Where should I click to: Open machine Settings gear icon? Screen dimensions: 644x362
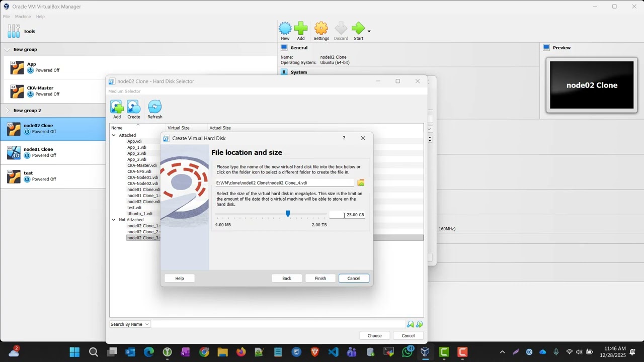point(321,28)
